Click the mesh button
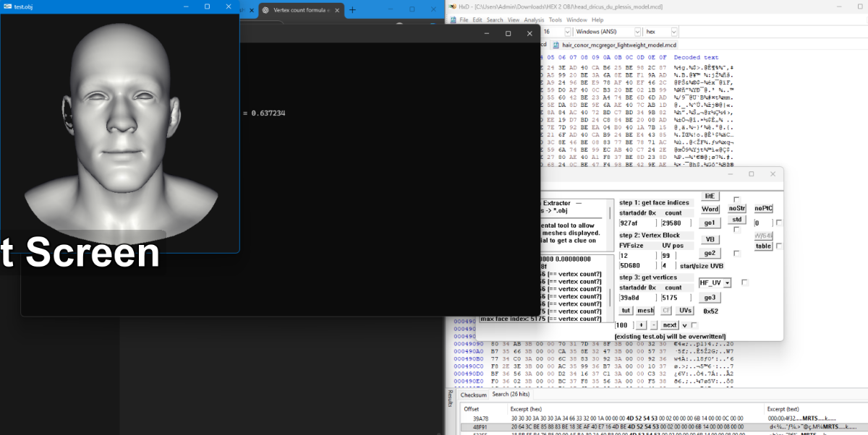 point(645,311)
